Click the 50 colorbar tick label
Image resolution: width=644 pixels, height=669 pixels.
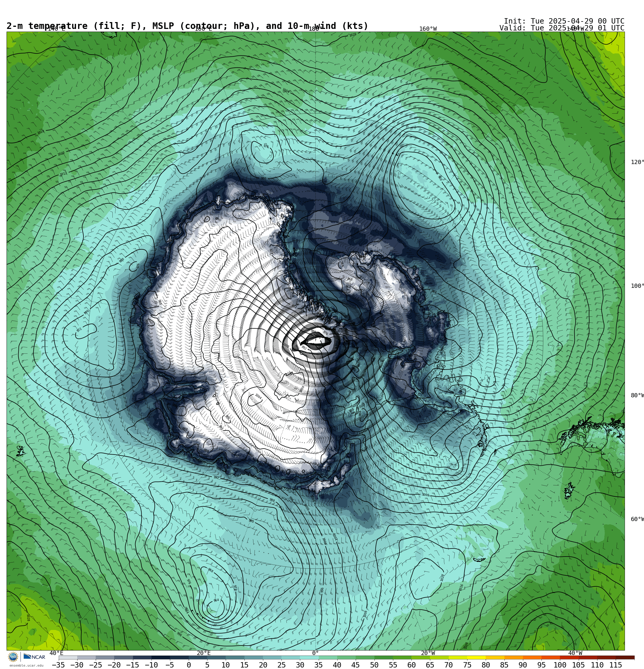374,665
